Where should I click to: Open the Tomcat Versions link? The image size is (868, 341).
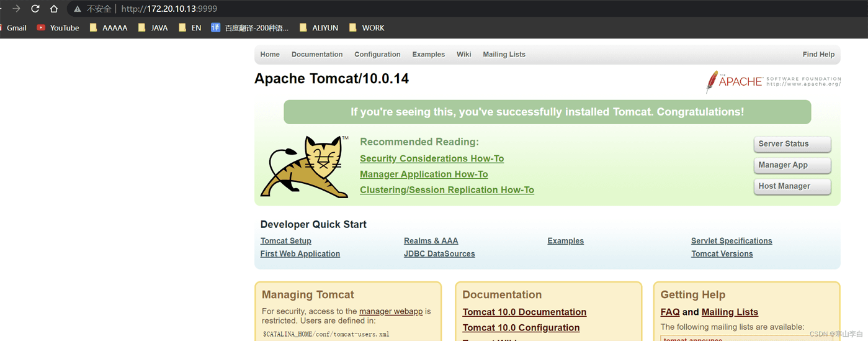point(722,254)
